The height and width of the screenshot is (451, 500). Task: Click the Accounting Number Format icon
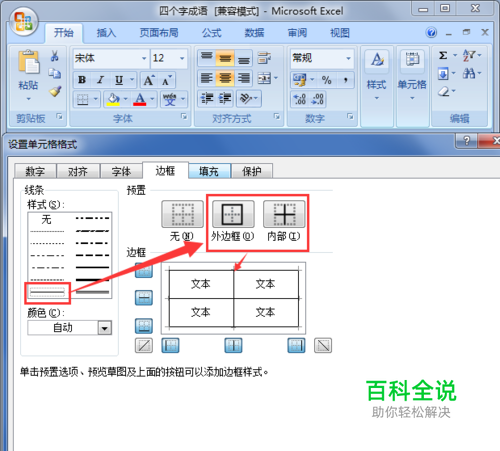299,80
